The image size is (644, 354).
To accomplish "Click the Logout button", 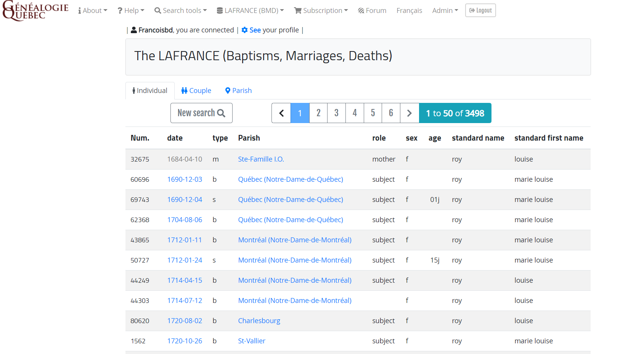I will [480, 11].
